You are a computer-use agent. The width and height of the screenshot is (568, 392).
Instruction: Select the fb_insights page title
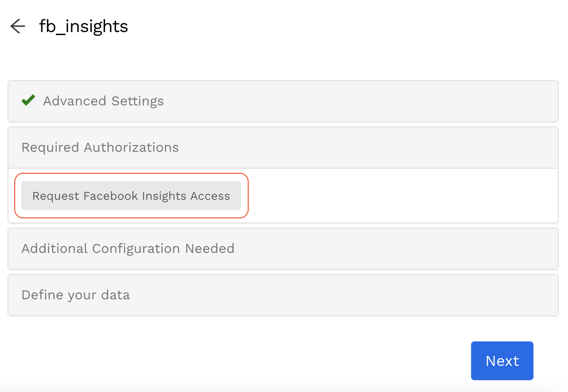tap(83, 26)
